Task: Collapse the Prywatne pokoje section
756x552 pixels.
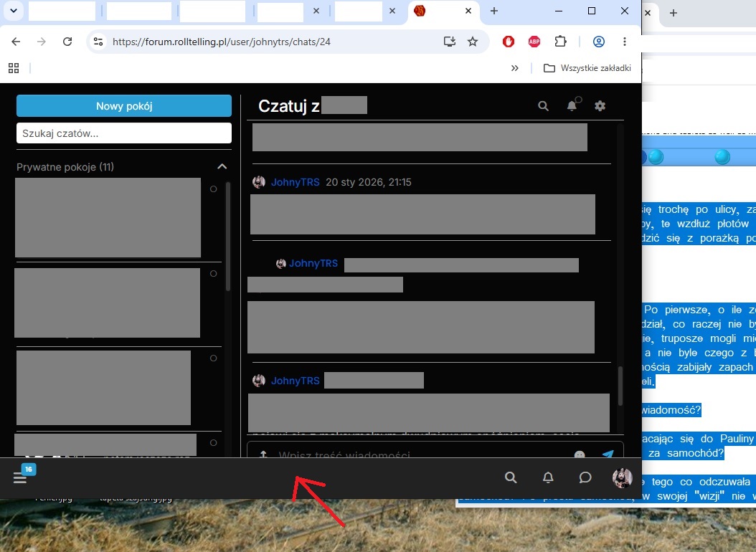Action: click(222, 166)
